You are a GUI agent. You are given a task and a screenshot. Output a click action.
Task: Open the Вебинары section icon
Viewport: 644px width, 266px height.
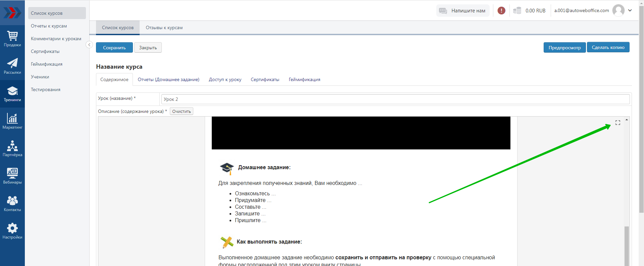coord(12,176)
